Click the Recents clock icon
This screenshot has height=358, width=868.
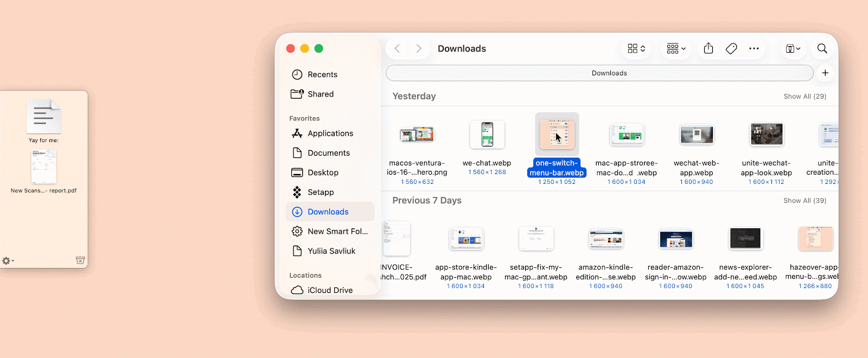click(x=297, y=74)
